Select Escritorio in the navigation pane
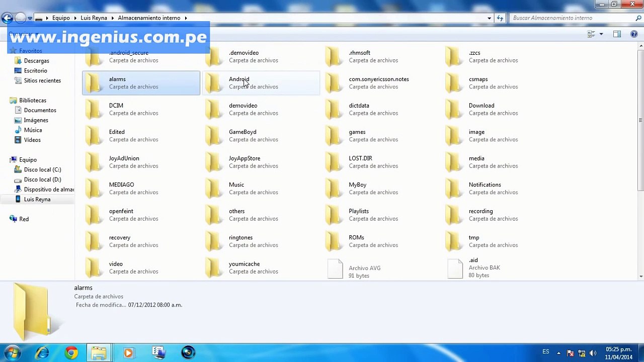The width and height of the screenshot is (644, 362). (35, 71)
